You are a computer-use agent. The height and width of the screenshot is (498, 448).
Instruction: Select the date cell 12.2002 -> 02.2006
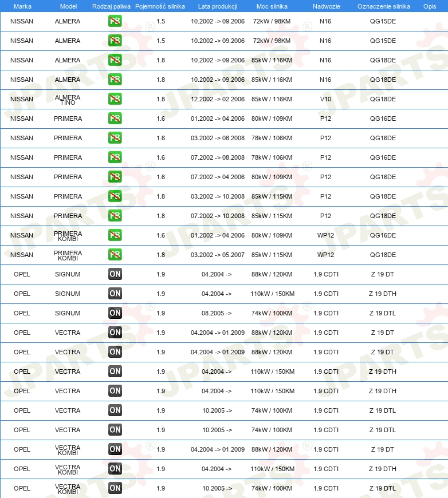(218, 99)
